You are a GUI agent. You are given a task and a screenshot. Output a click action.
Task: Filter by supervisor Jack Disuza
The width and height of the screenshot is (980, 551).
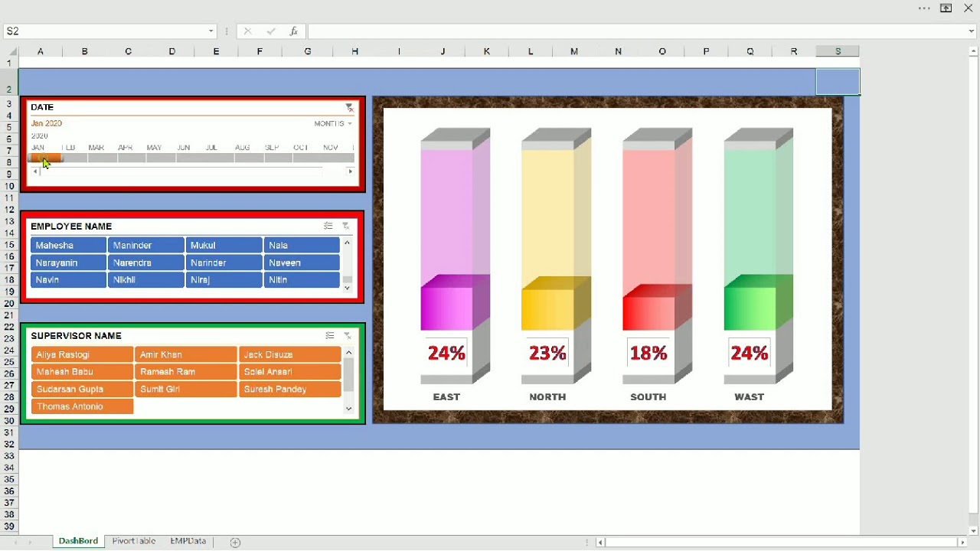pos(290,355)
